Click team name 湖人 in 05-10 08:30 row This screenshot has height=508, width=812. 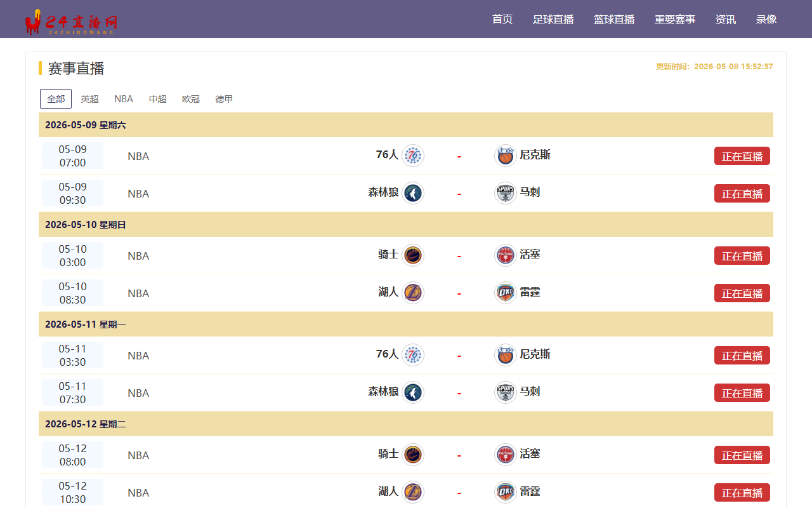388,292
